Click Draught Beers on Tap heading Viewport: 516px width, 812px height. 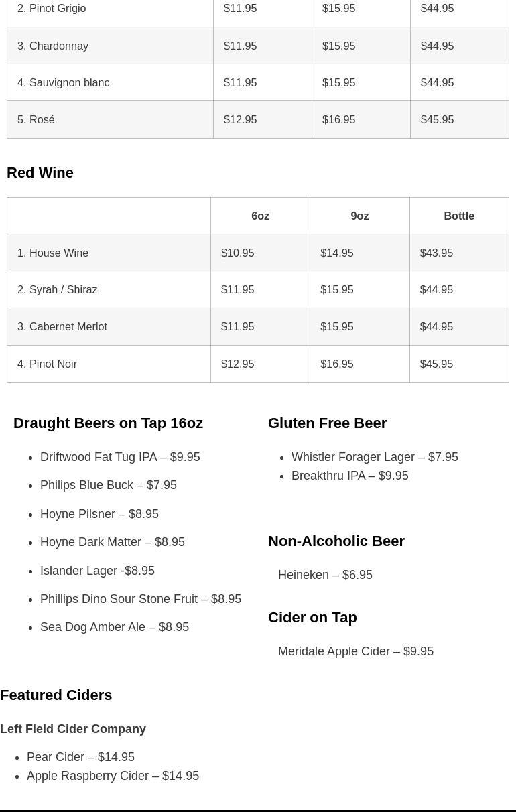coord(108,423)
